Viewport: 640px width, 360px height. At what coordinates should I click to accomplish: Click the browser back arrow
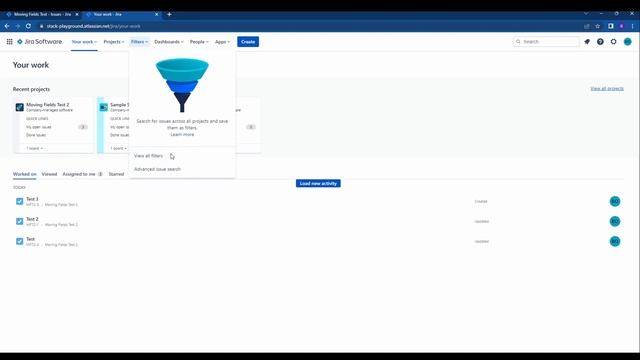coord(7,26)
